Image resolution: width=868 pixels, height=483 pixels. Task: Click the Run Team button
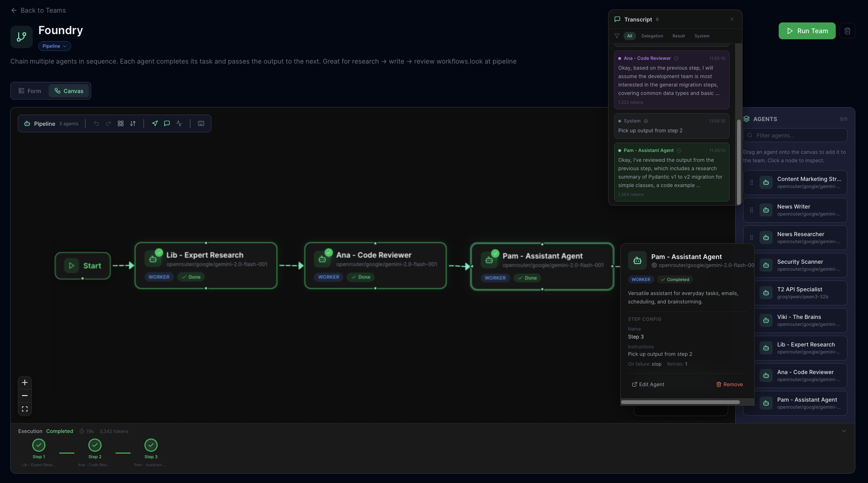(807, 31)
